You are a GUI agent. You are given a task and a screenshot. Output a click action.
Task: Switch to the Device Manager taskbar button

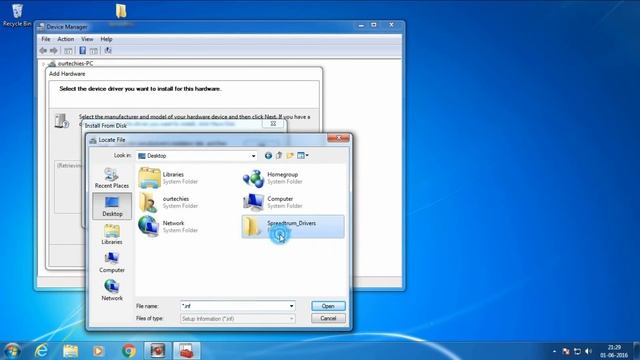(x=187, y=351)
